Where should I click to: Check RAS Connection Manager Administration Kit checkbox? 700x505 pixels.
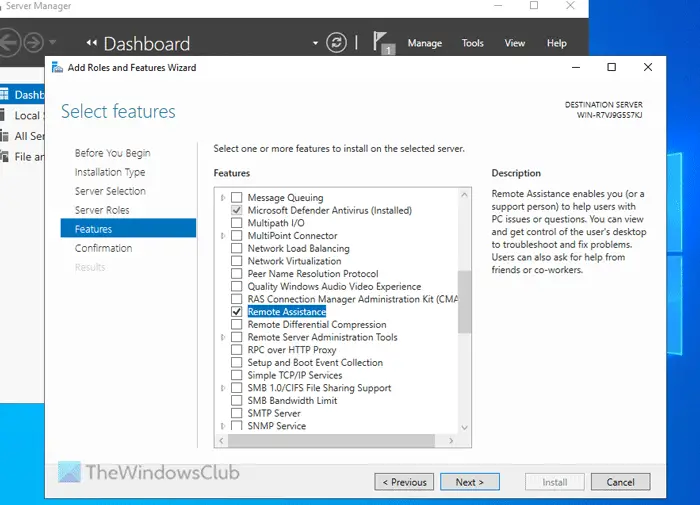(x=237, y=299)
